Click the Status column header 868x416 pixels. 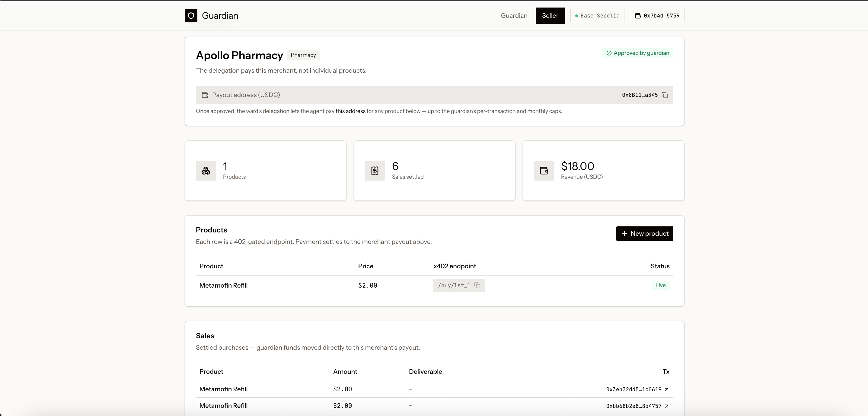pos(660,266)
